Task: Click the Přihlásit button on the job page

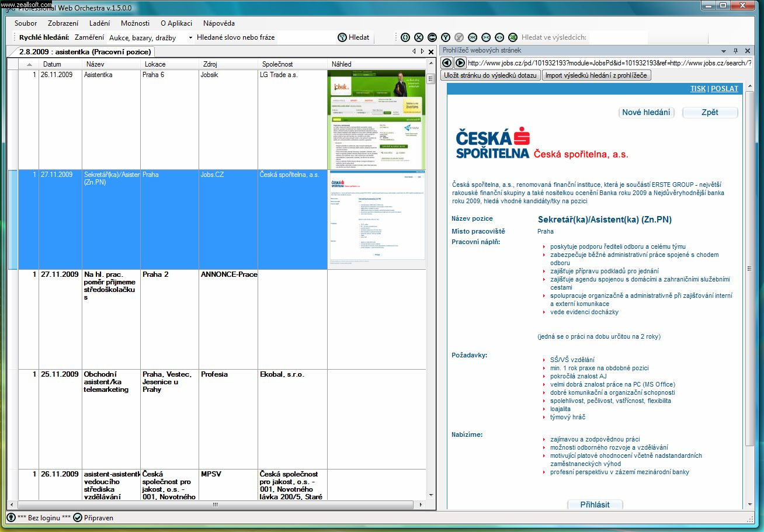Action: [595, 505]
